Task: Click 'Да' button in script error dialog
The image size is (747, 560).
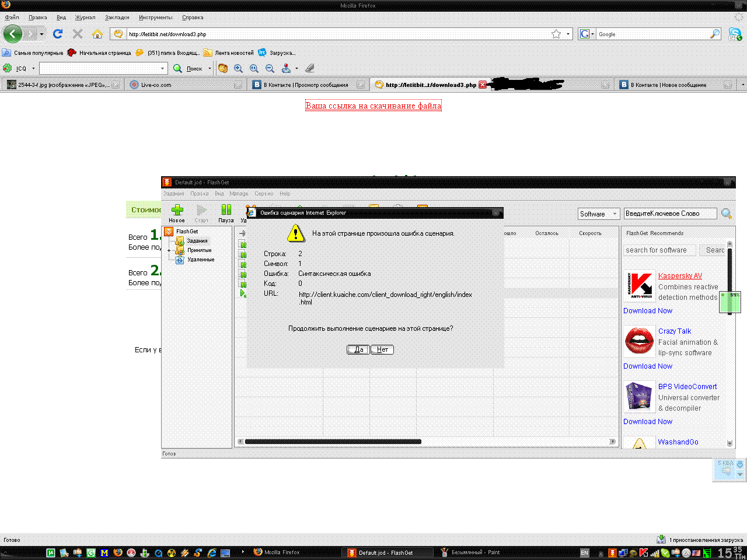Action: click(358, 349)
